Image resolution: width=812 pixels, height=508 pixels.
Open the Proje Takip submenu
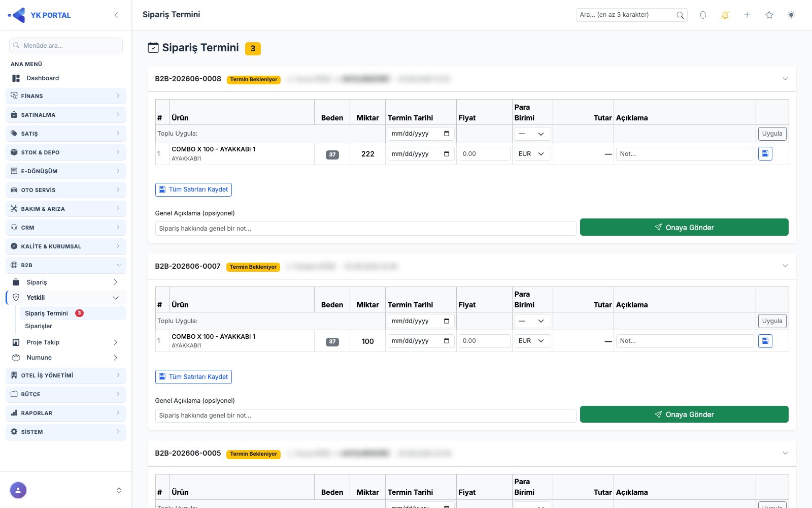pos(66,342)
